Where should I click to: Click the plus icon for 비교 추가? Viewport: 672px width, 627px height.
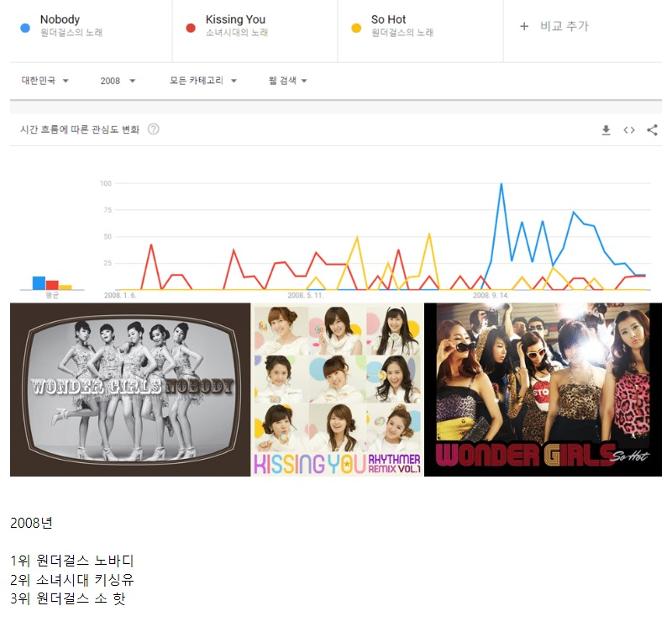[523, 27]
